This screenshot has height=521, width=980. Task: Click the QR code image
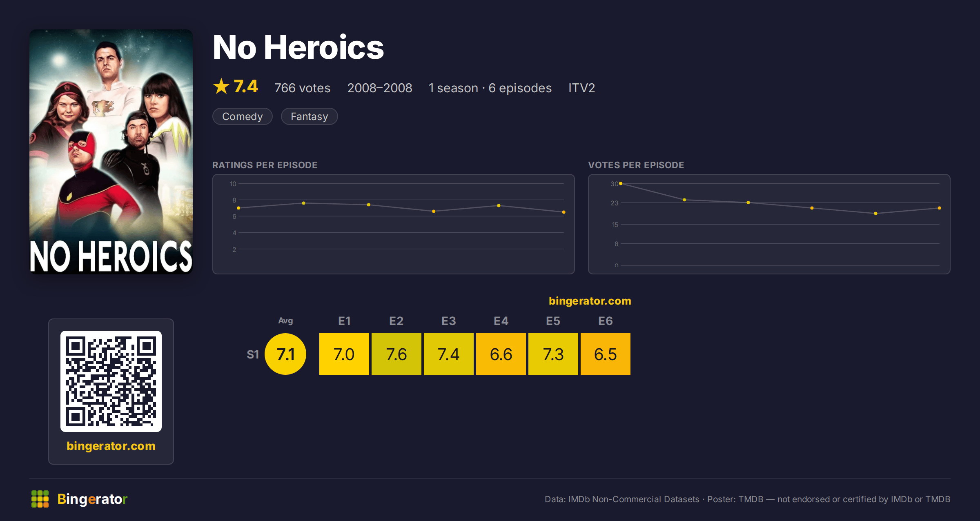[111, 381]
